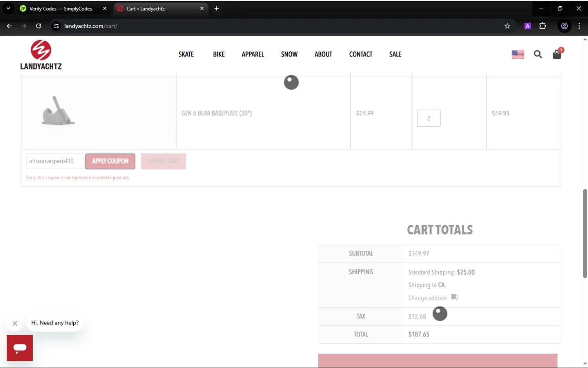
Task: Switch to the Cart Landyachtz tab
Action: point(161,8)
